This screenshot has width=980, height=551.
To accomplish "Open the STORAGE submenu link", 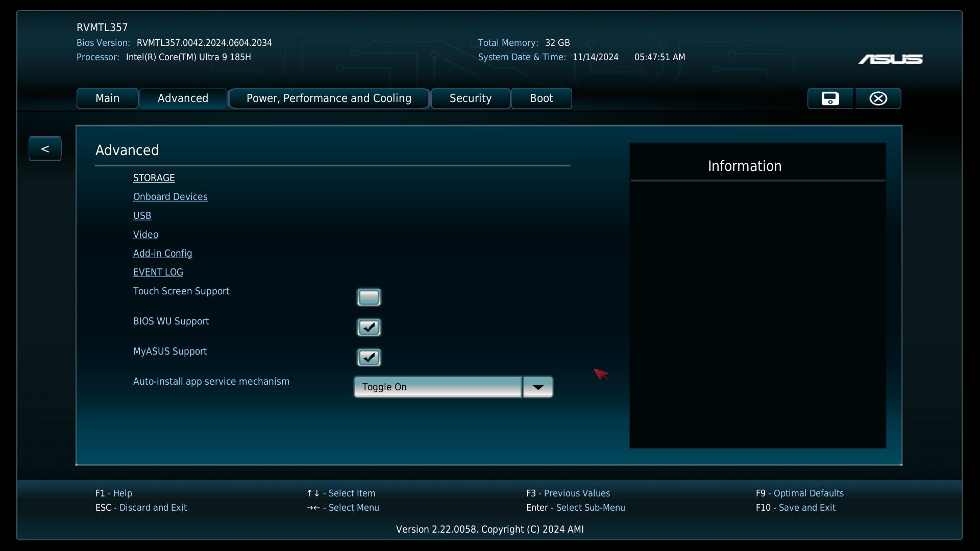I will tap(154, 178).
